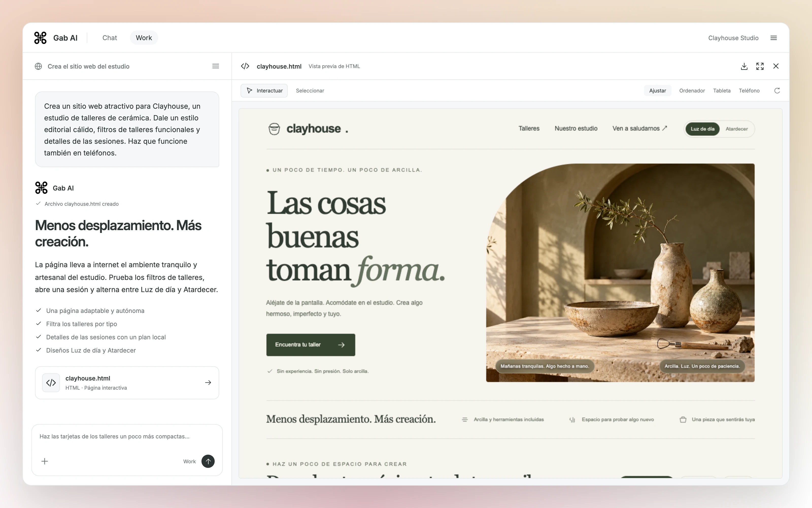Click the Gab AI avatar icon in the reply
The height and width of the screenshot is (508, 812).
click(x=41, y=188)
